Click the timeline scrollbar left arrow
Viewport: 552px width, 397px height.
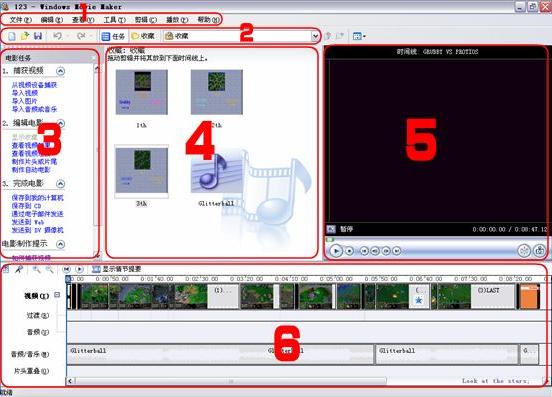(70, 381)
